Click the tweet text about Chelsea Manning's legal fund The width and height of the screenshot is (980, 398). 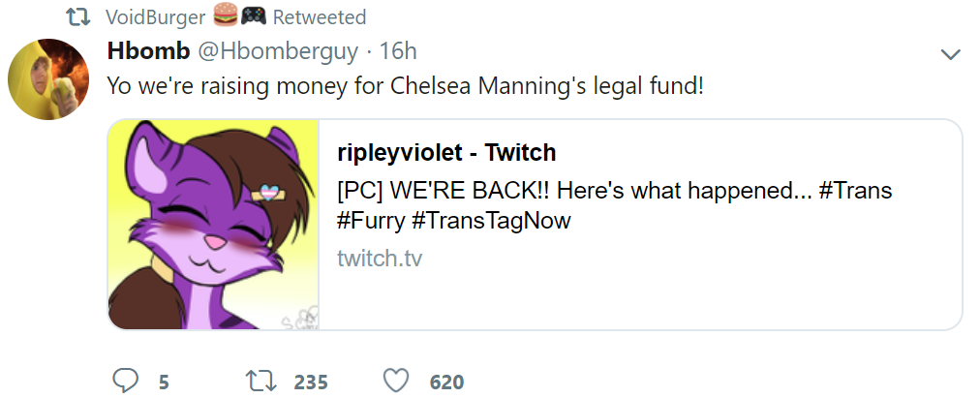pos(405,86)
